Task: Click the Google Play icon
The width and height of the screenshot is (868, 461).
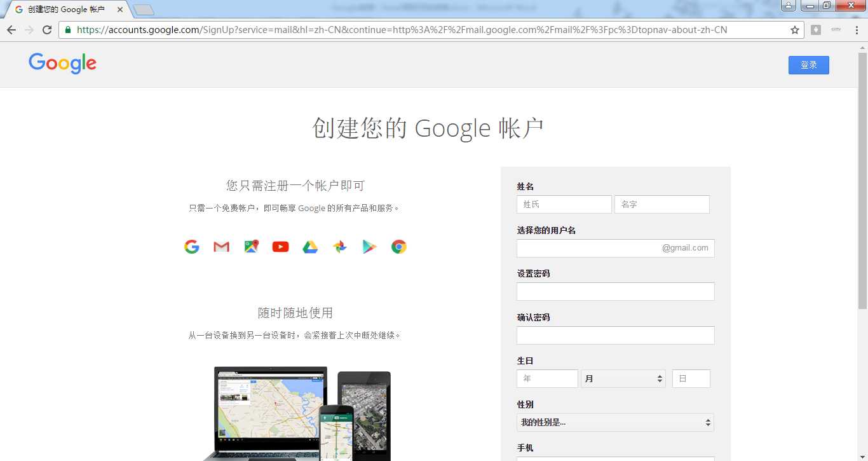Action: tap(369, 247)
